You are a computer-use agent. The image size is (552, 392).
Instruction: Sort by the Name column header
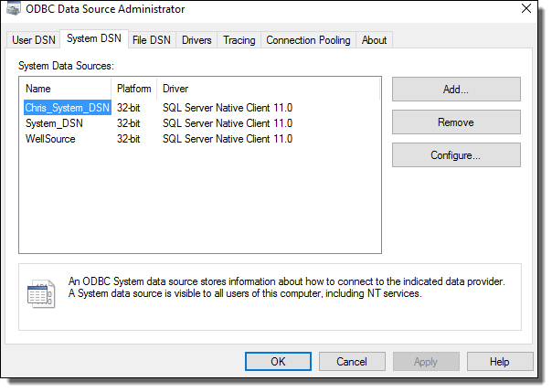pos(66,89)
